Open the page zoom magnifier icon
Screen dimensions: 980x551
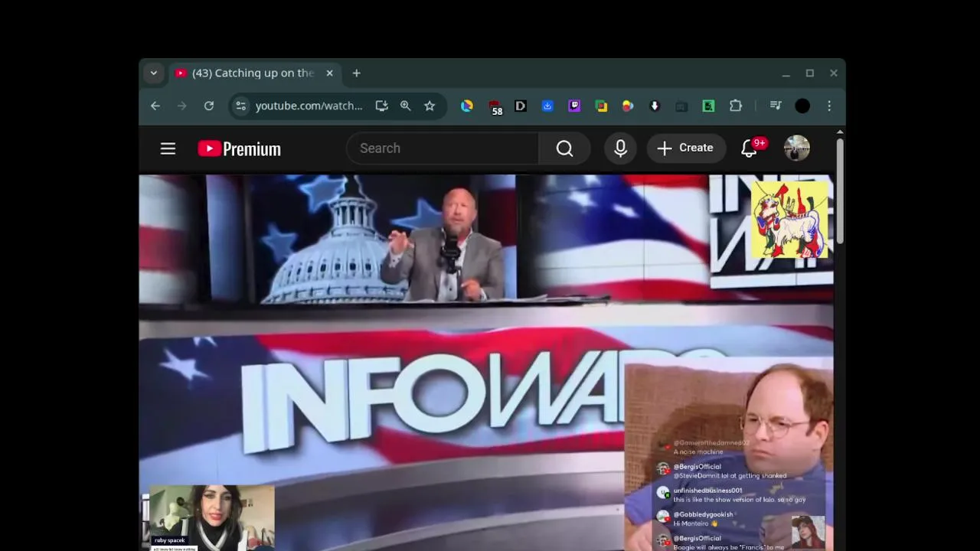(405, 106)
